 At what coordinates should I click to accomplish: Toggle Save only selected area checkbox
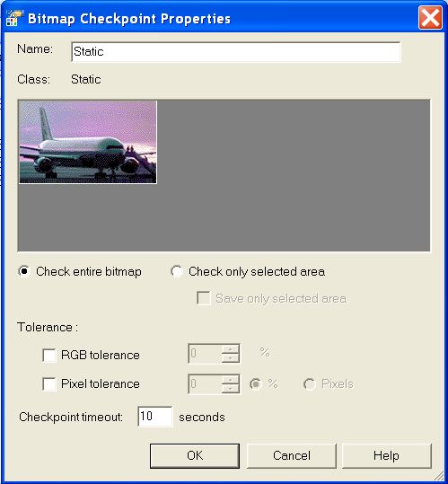click(204, 298)
